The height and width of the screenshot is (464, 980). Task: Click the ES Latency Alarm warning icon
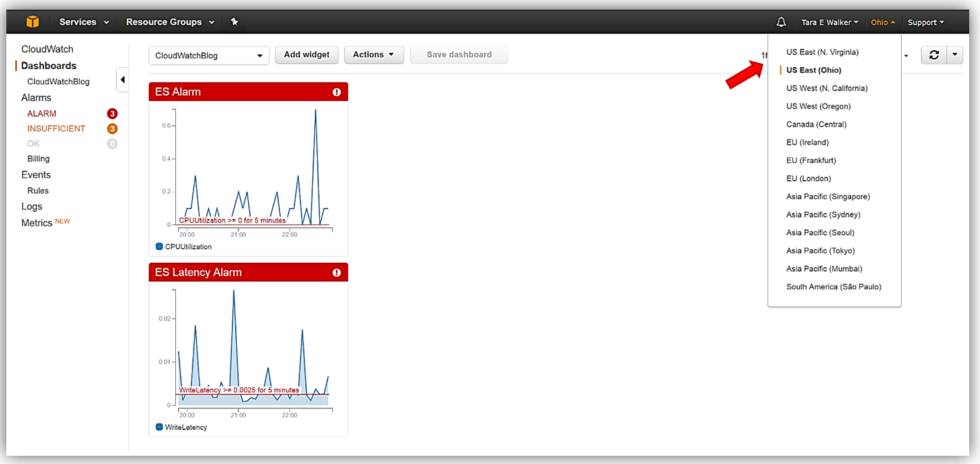(336, 272)
